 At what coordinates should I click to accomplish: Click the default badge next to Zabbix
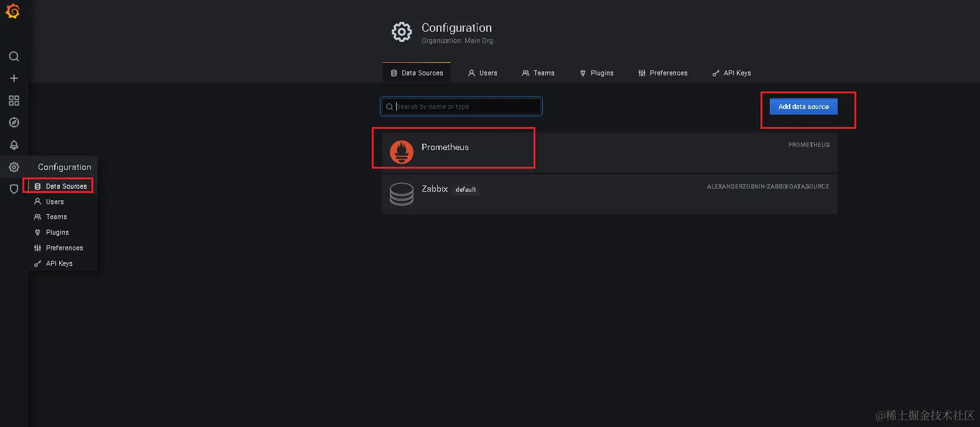pyautogui.click(x=466, y=189)
